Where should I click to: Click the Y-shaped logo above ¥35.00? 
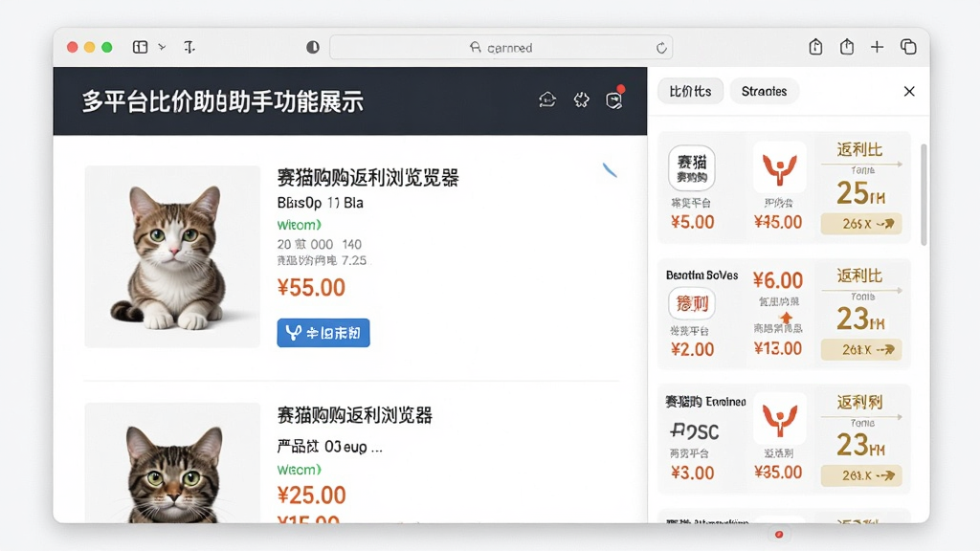[779, 419]
